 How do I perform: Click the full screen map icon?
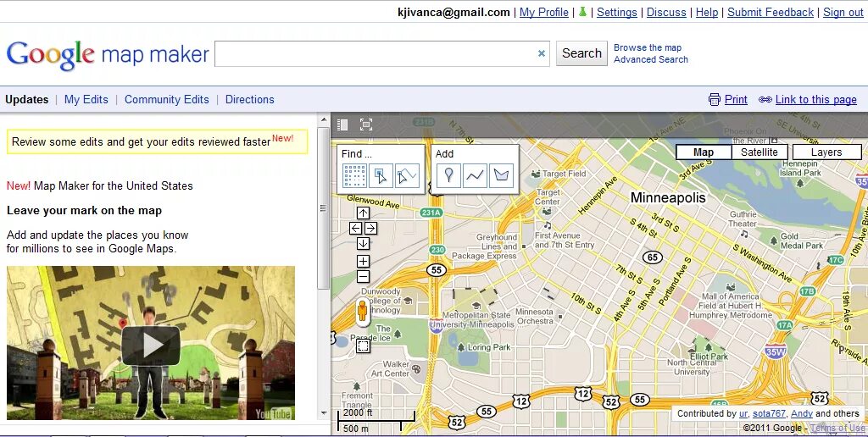click(x=366, y=124)
